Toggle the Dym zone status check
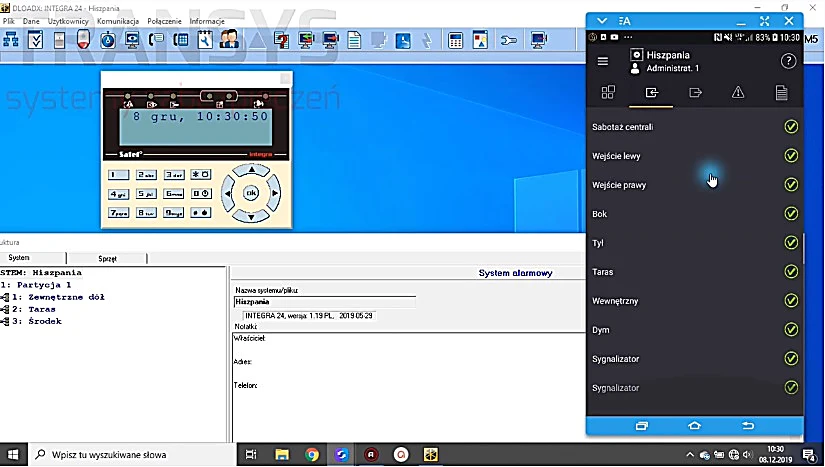 [791, 329]
